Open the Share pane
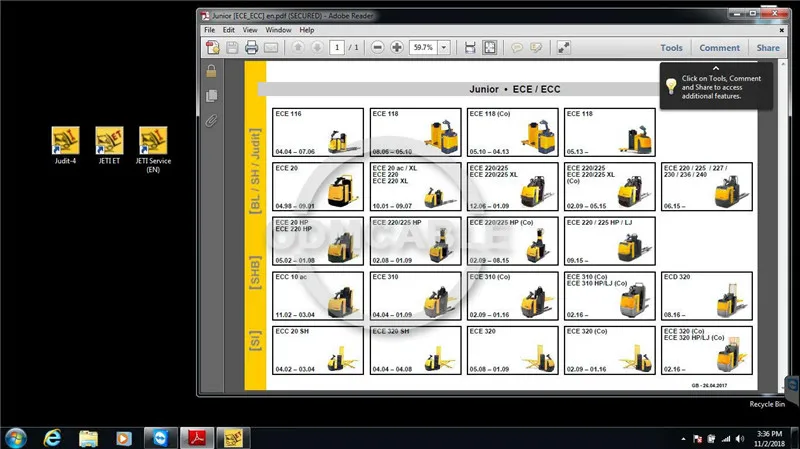 [768, 47]
